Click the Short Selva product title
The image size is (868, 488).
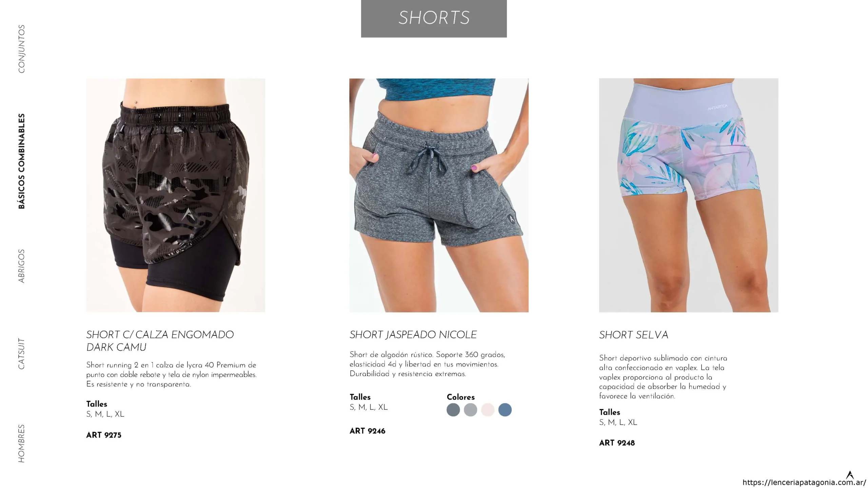(x=633, y=335)
